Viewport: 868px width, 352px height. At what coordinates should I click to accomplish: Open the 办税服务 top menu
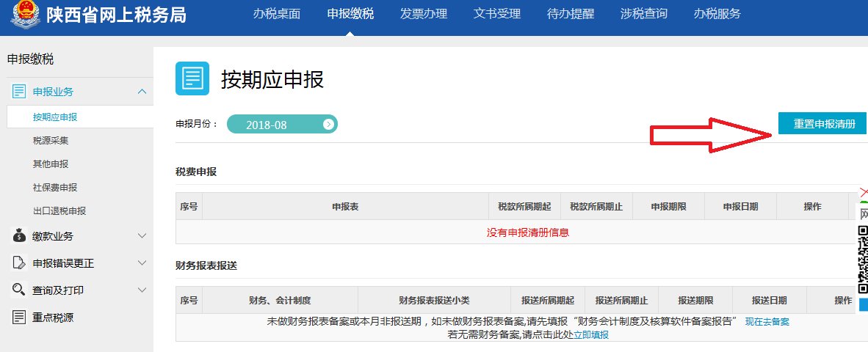pos(717,14)
